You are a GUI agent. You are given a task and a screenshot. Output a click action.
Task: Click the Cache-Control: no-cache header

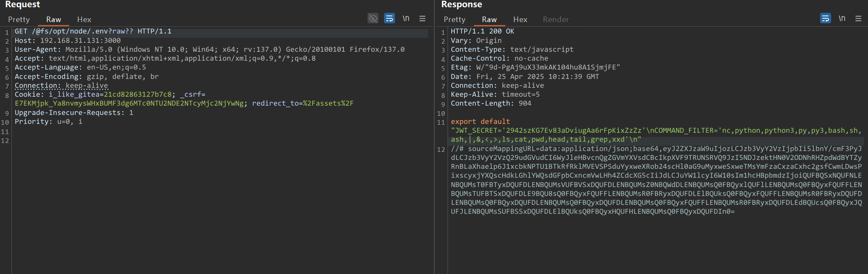coord(499,59)
